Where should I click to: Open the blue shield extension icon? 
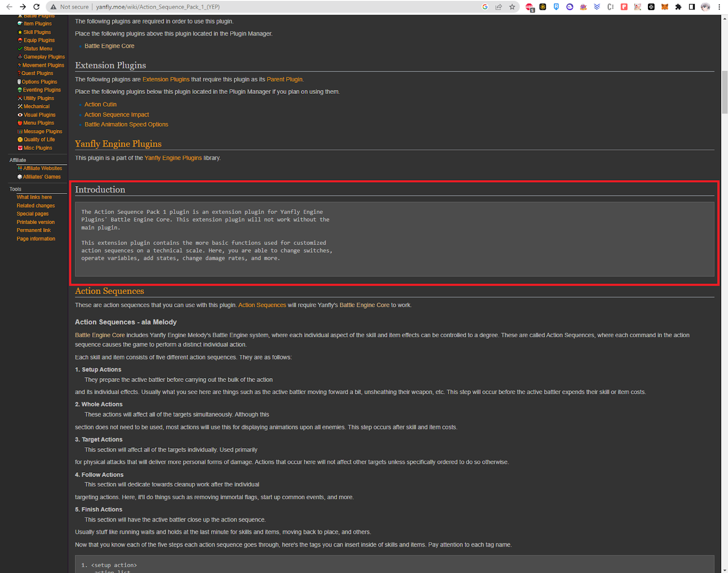[x=556, y=7]
